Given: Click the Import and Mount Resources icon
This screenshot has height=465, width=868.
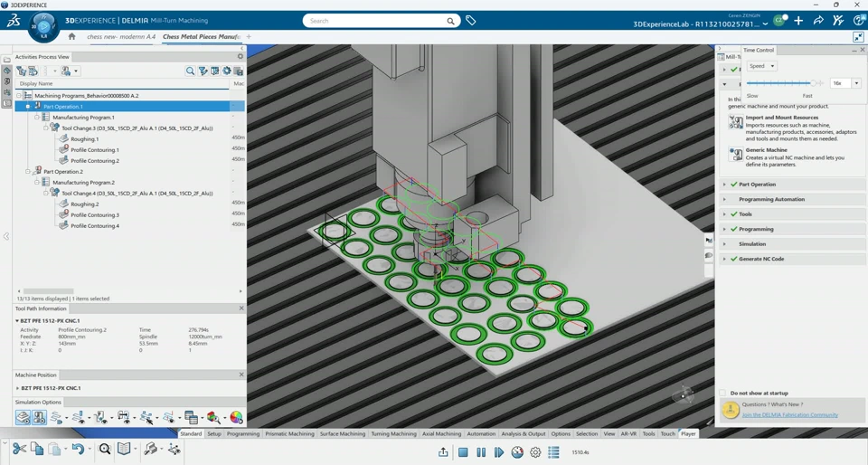Looking at the screenshot, I should point(736,122).
